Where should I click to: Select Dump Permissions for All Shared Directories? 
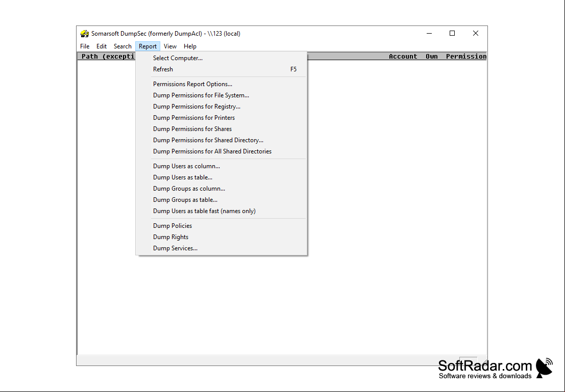tap(221, 151)
